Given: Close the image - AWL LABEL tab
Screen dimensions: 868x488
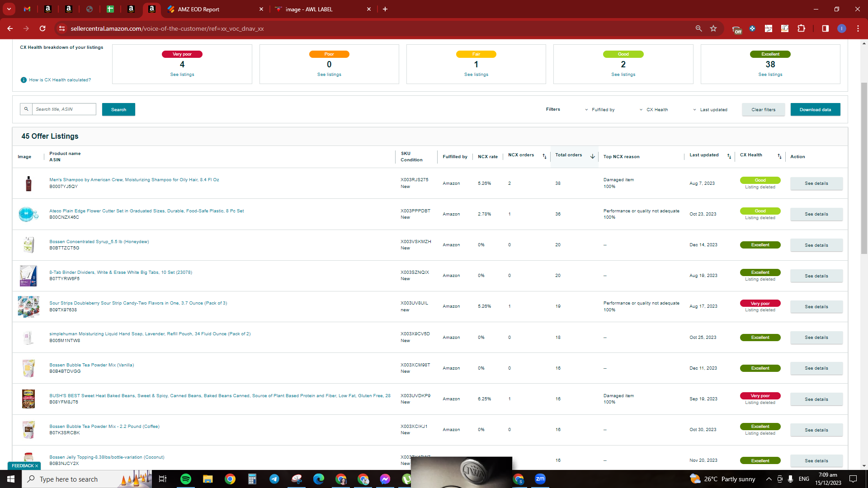Looking at the screenshot, I should coord(368,9).
